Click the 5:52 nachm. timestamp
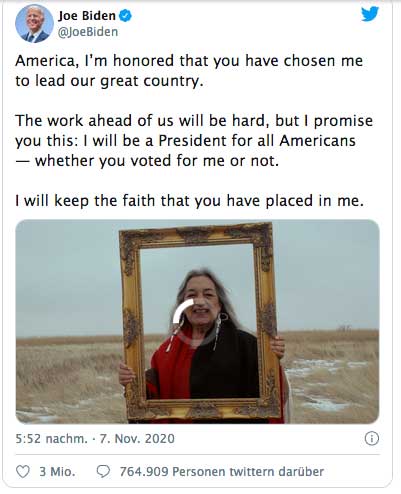The height and width of the screenshot is (494, 401). tap(51, 438)
